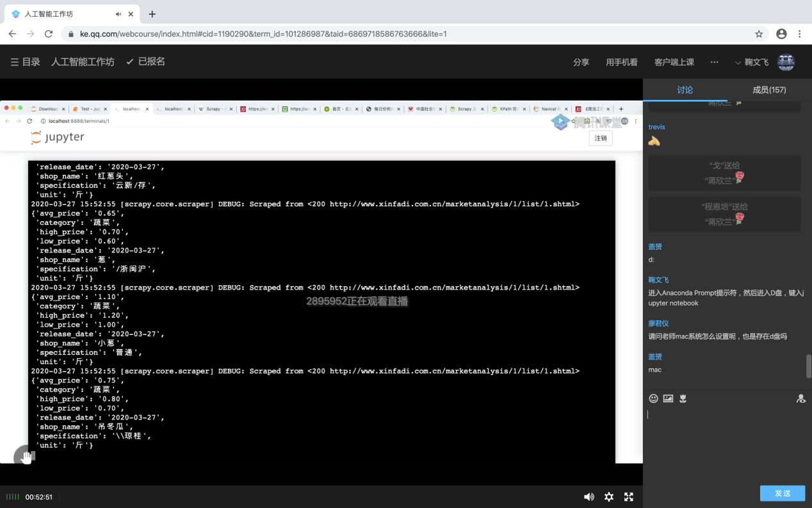
Task: Switch to the 成员(157) tab
Action: (x=769, y=90)
